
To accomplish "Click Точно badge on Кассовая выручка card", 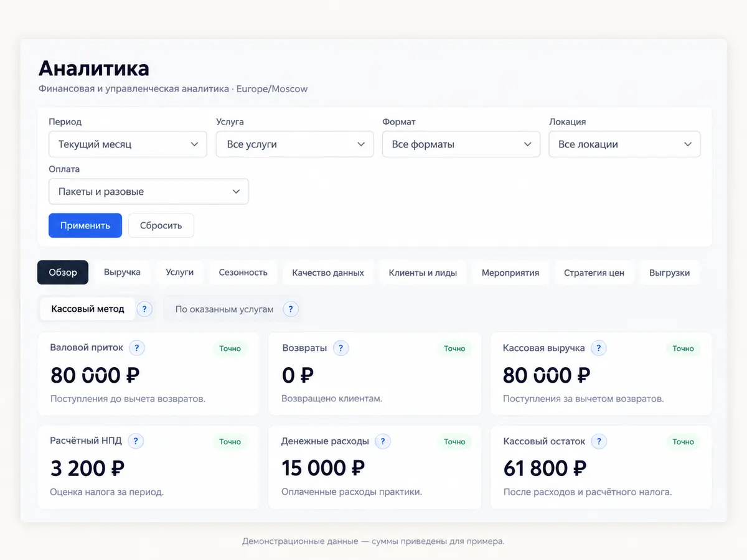I will (x=683, y=348).
